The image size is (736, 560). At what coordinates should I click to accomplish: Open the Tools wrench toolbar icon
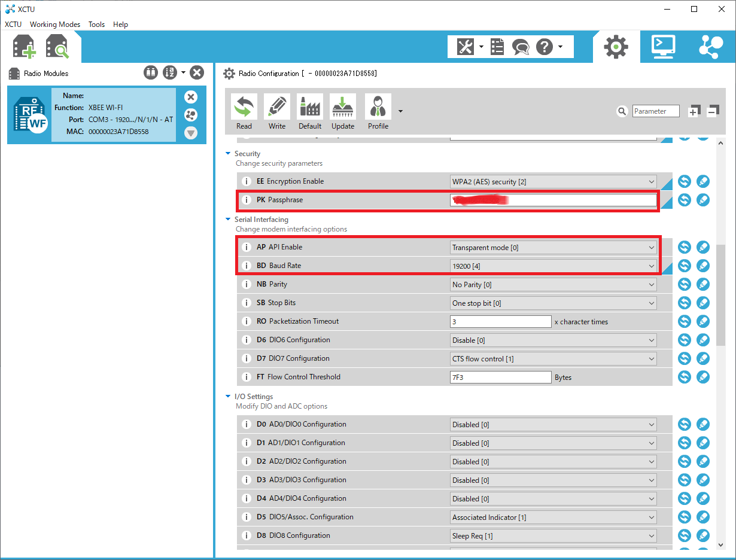click(466, 47)
